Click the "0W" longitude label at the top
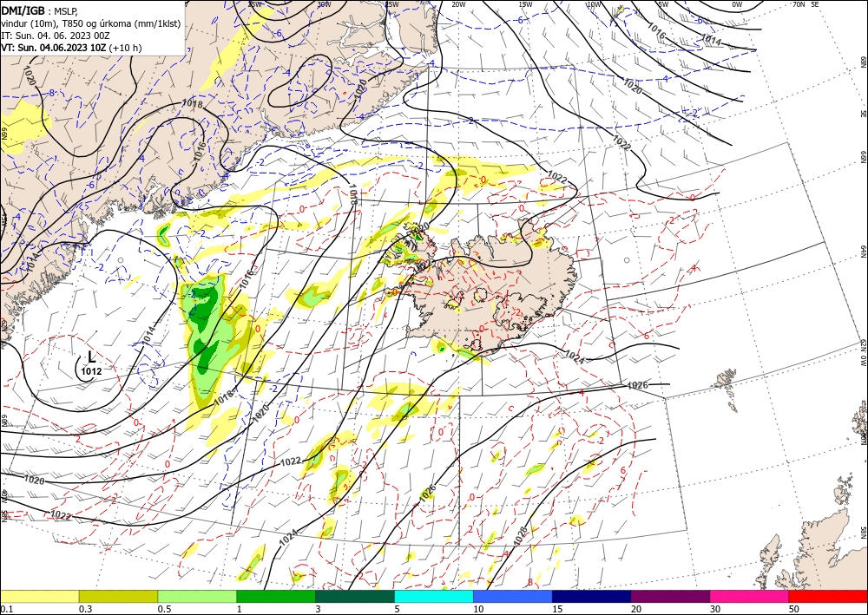The image size is (868, 615). tap(737, 4)
